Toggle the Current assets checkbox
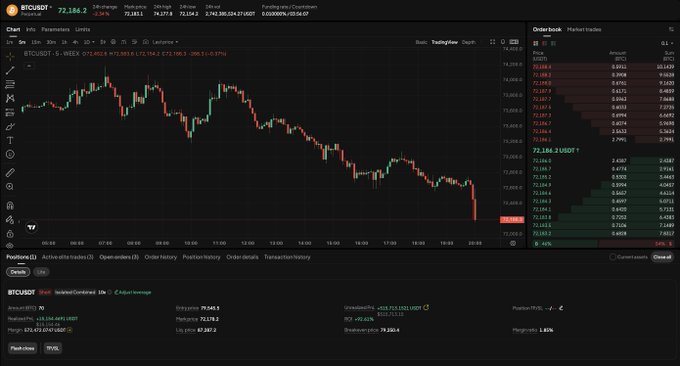The width and height of the screenshot is (680, 366). [x=612, y=257]
